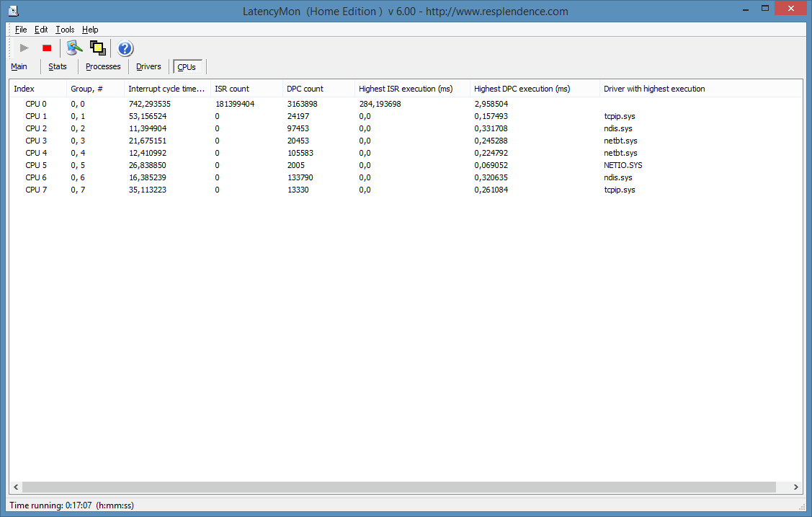This screenshot has height=517, width=812.
Task: Open the Edit menu
Action: (41, 30)
